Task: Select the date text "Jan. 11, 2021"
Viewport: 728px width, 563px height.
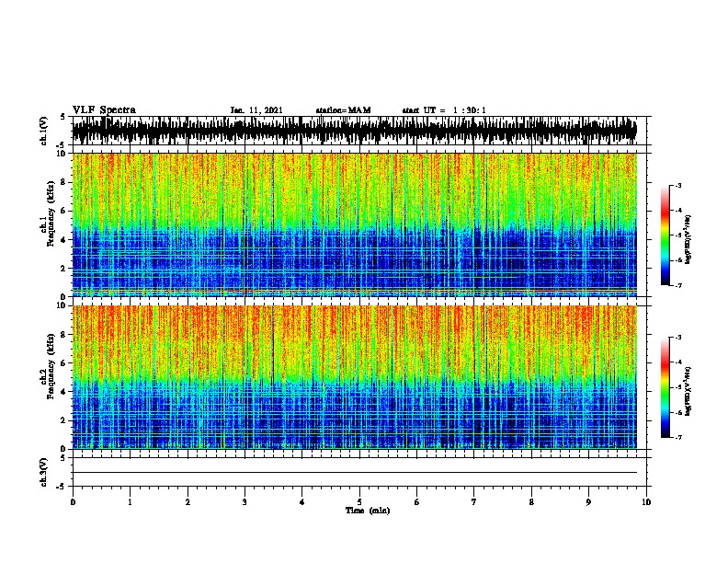Action: click(x=256, y=110)
